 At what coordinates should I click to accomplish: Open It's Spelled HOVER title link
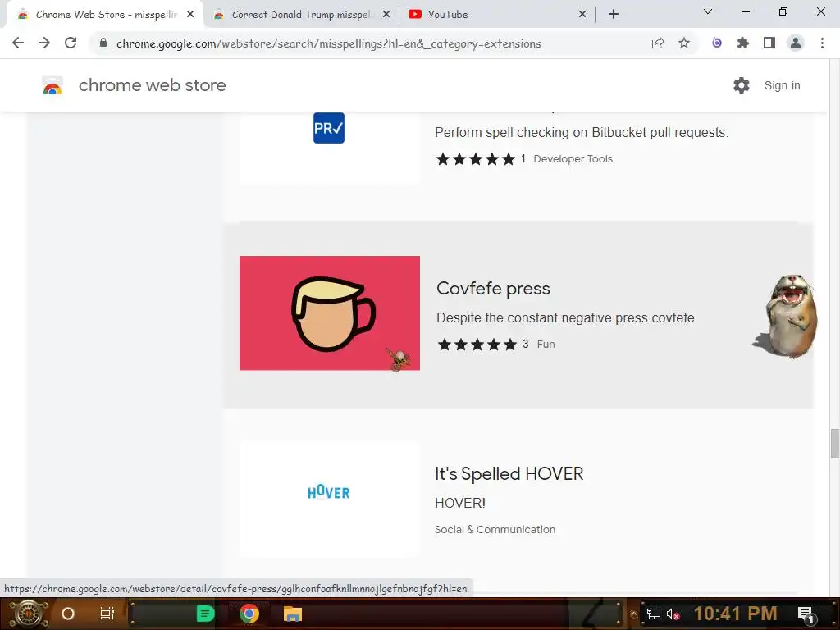[509, 473]
